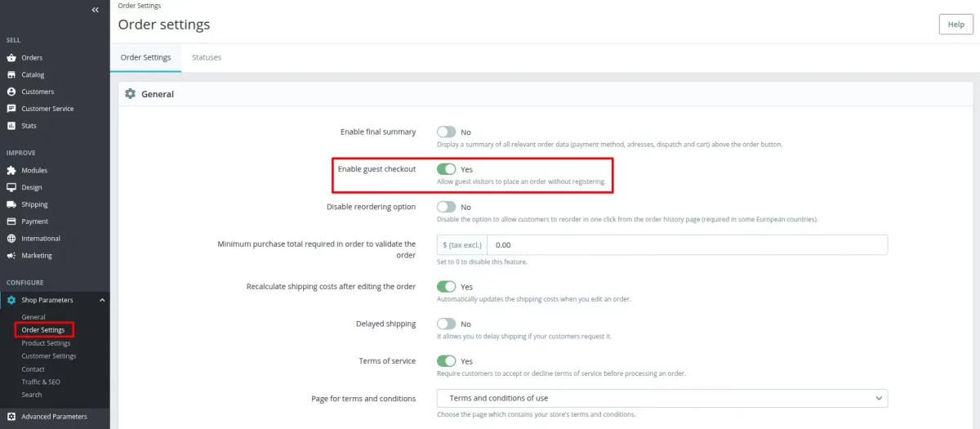Toggle Disable reordering option switch

[446, 207]
